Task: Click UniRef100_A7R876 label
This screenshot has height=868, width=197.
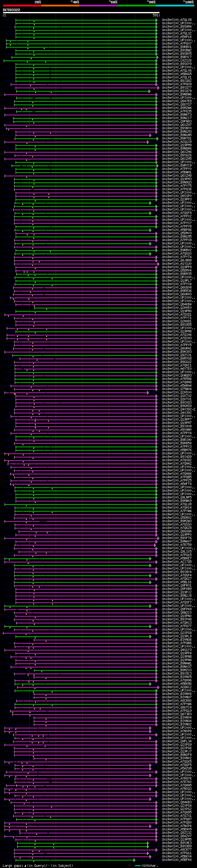Action: point(177,779)
